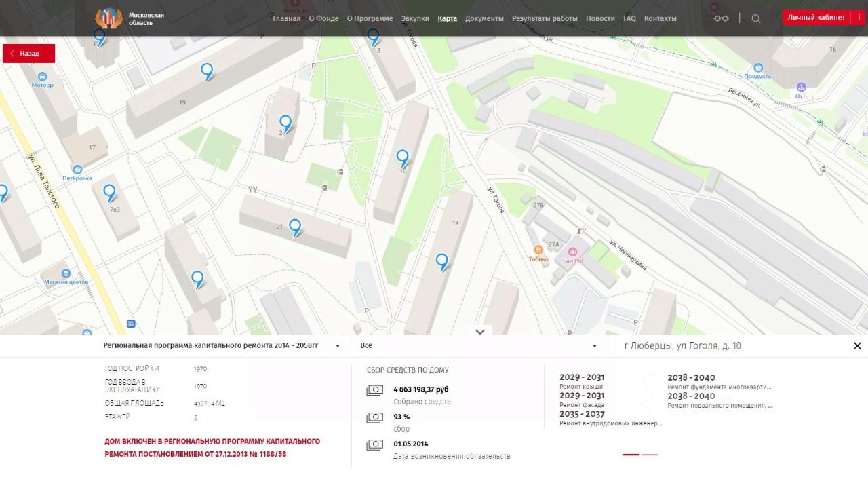Click the map pin on building 19
The width and height of the screenshot is (868, 477).
click(x=207, y=71)
